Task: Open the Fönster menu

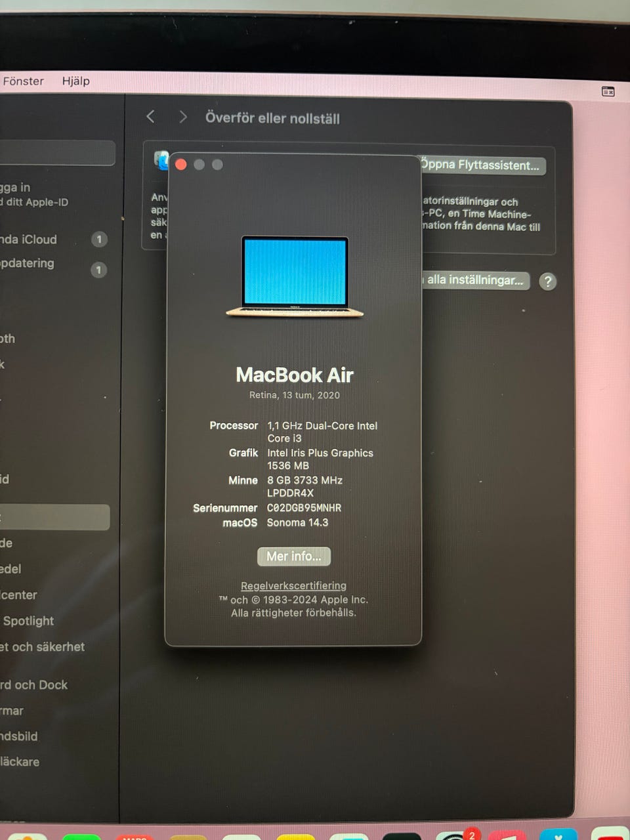Action: 23,81
